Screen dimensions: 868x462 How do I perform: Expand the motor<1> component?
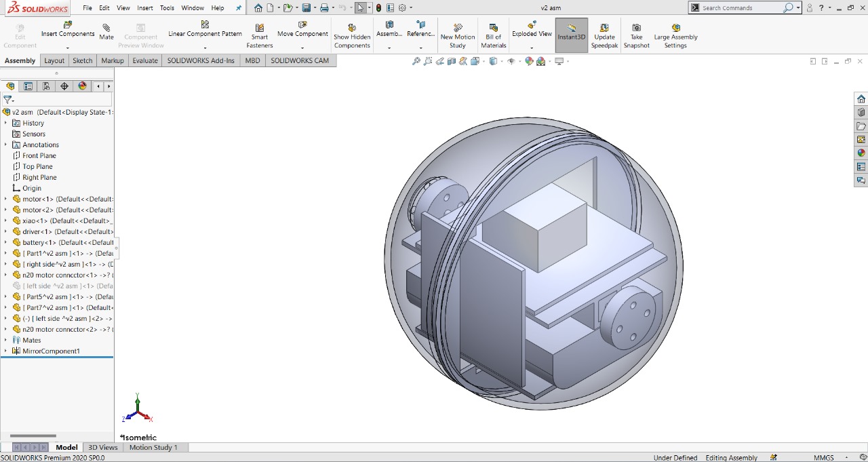point(5,199)
